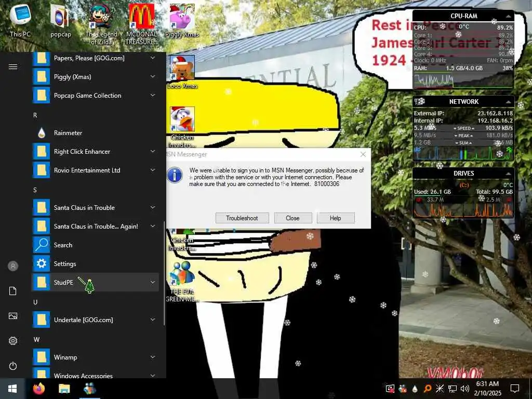Click the (C:) drive label in DRIVES widget
The image size is (532, 399).
464,185
